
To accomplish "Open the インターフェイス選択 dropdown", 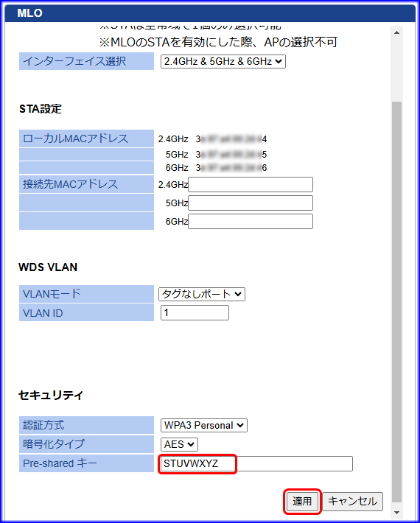I will pyautogui.click(x=223, y=62).
